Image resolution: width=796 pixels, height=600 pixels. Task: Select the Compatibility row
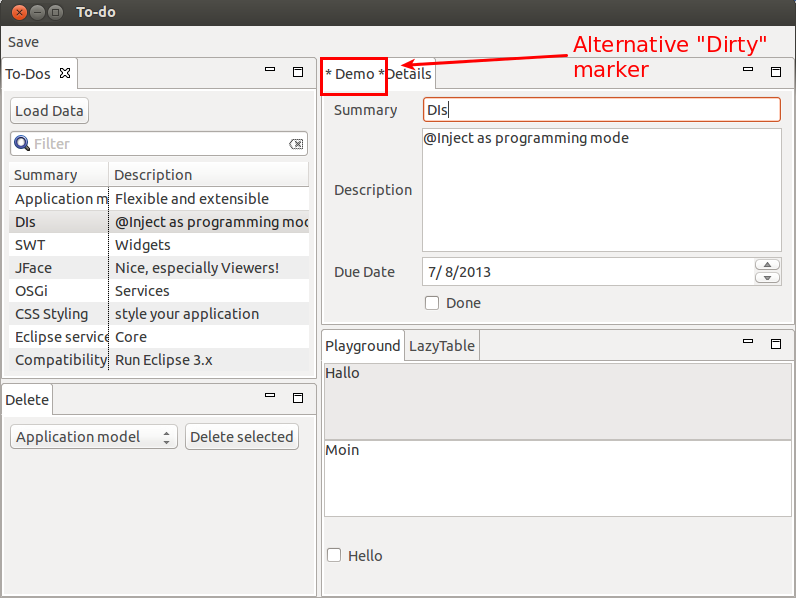tap(159, 359)
